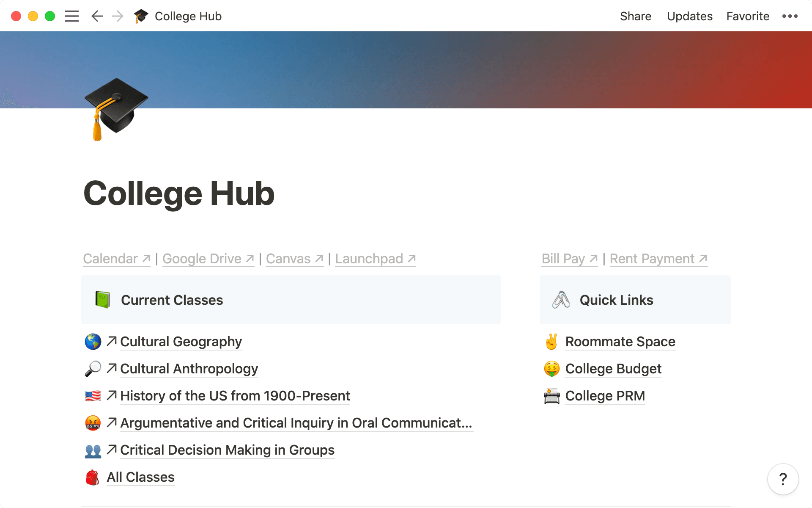
Task: Open the three-dots more options menu
Action: [790, 16]
